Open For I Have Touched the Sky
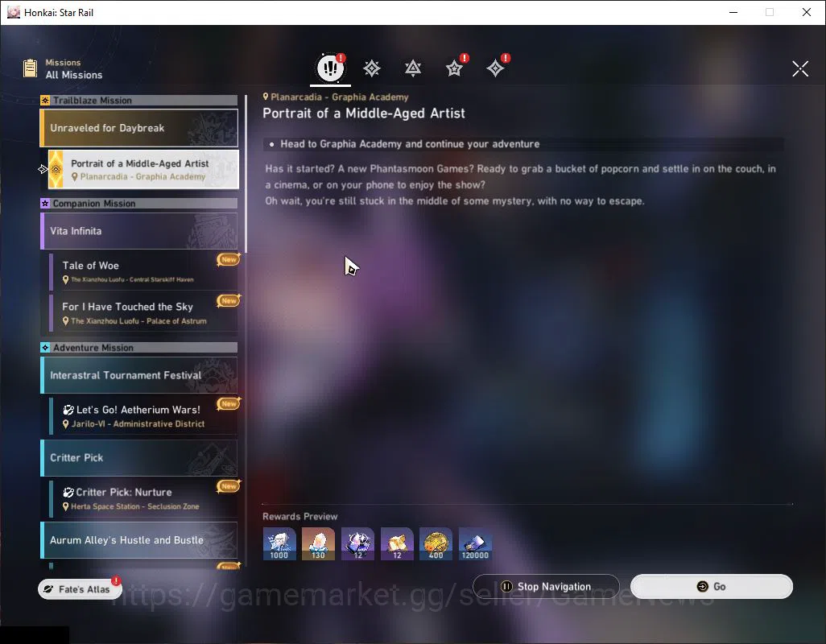This screenshot has height=644, width=826. 143,313
